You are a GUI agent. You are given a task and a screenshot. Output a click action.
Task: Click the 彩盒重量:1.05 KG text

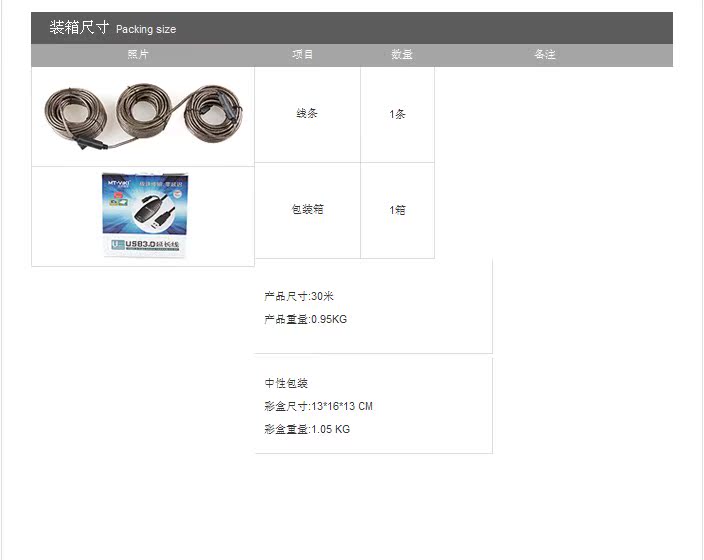tap(307, 429)
